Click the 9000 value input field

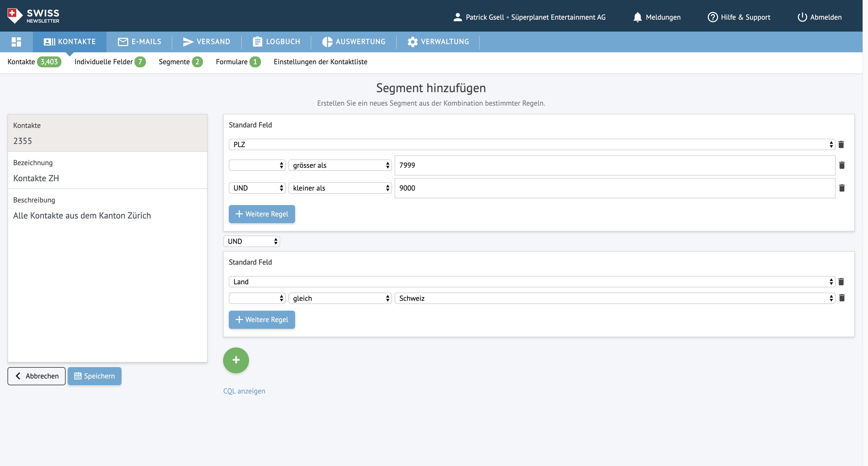tap(614, 188)
